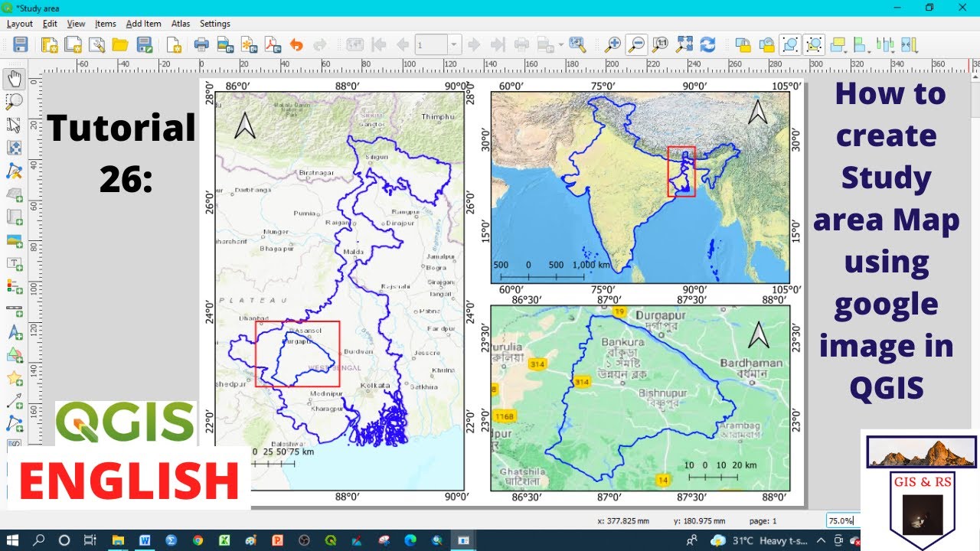Print the layout
Screen dimensions: 980x551
coord(201,44)
